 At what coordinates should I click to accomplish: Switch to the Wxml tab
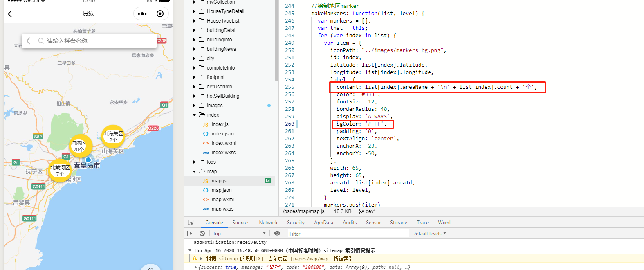coord(444,223)
